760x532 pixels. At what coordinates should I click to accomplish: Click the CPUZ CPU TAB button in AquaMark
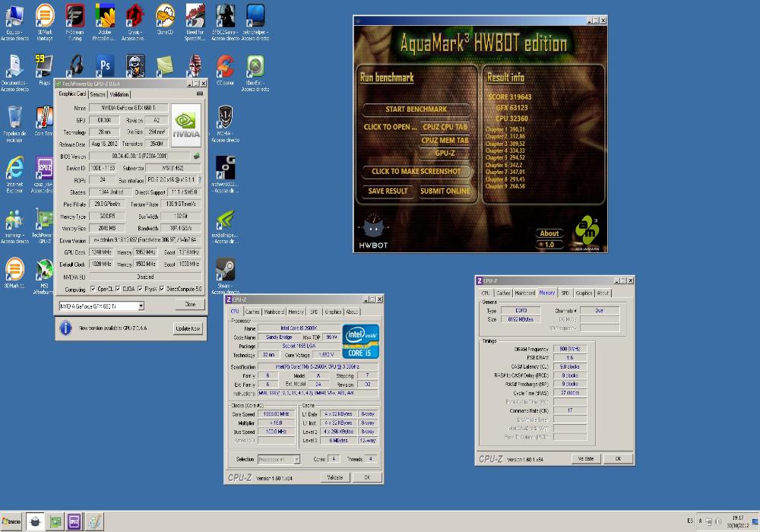click(x=445, y=127)
